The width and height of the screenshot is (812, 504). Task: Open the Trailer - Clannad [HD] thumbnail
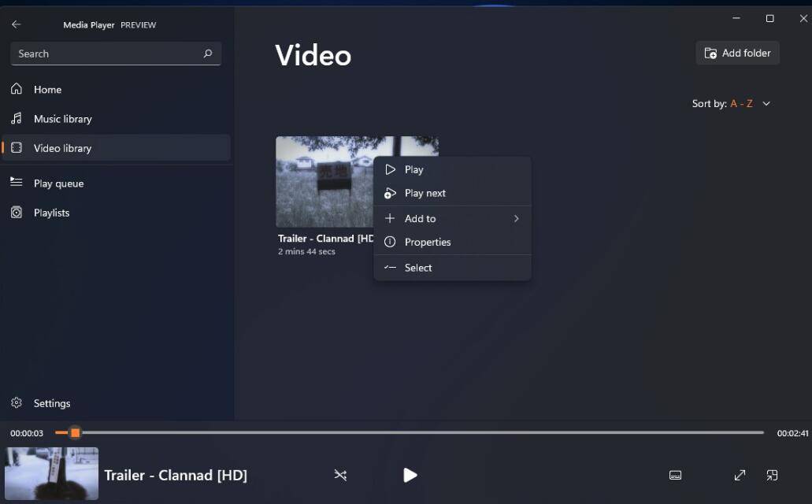323,181
